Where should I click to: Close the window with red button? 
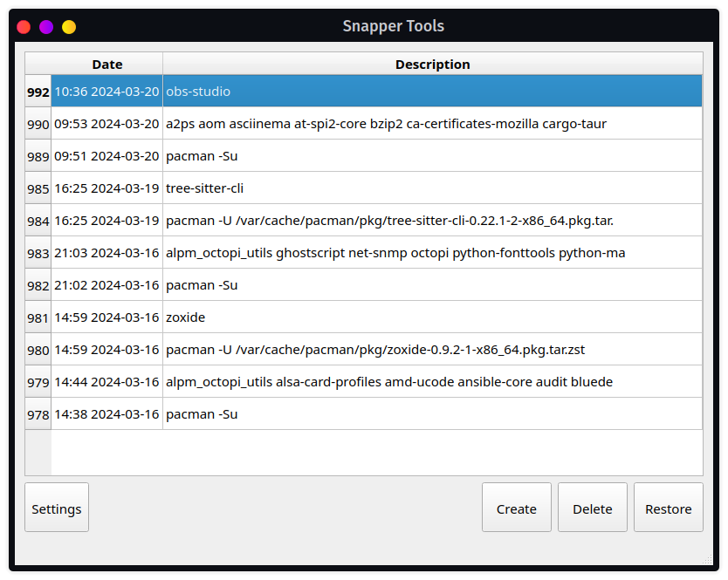24,27
